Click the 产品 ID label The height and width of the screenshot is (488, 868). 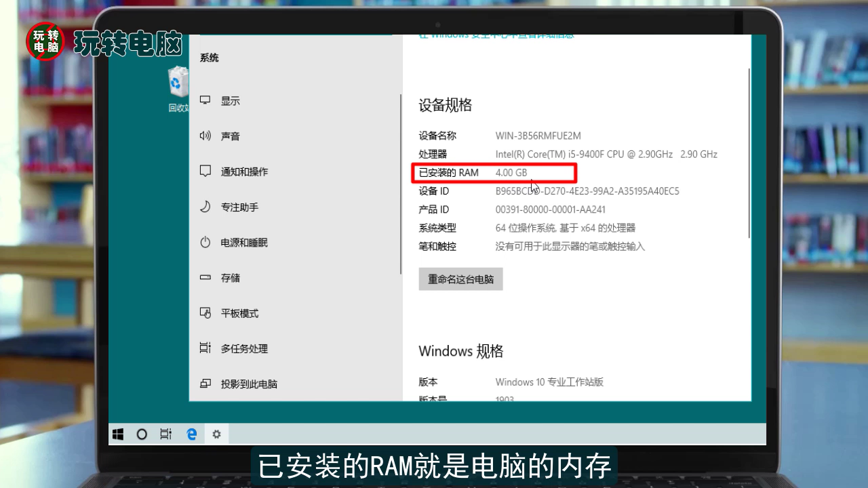click(434, 209)
